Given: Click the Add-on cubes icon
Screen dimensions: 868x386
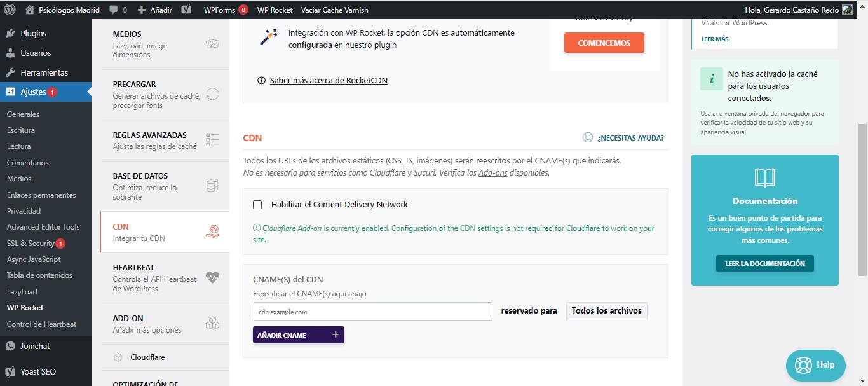Looking at the screenshot, I should click(213, 324).
